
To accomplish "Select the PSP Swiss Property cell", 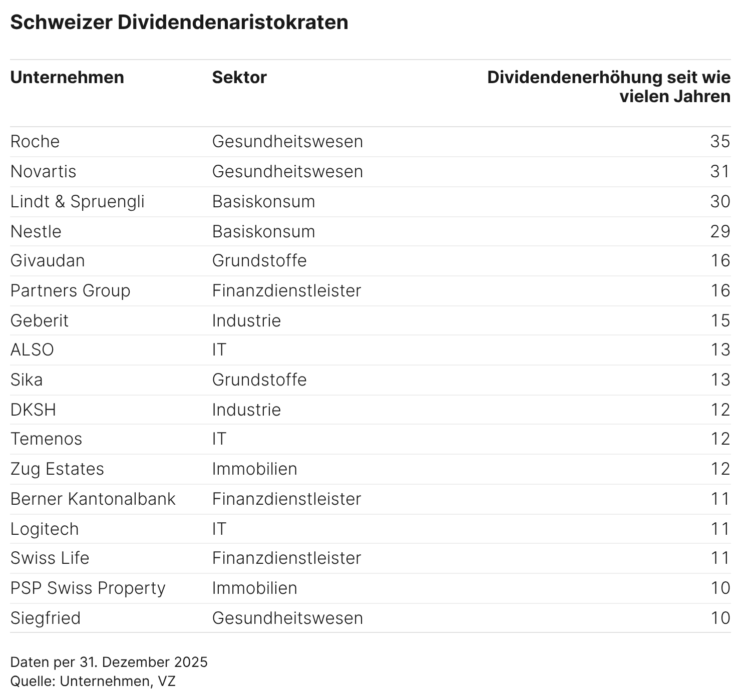I will (x=88, y=588).
